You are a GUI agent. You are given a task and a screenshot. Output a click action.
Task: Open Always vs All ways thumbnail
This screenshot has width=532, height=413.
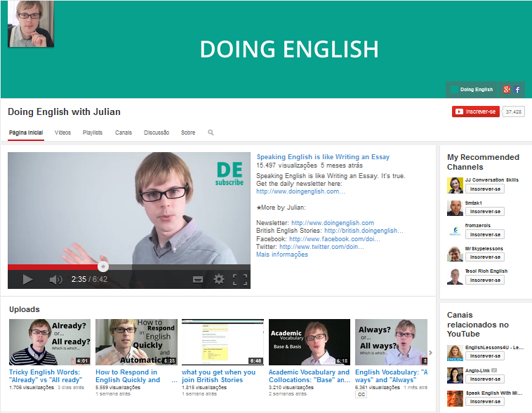(x=391, y=342)
